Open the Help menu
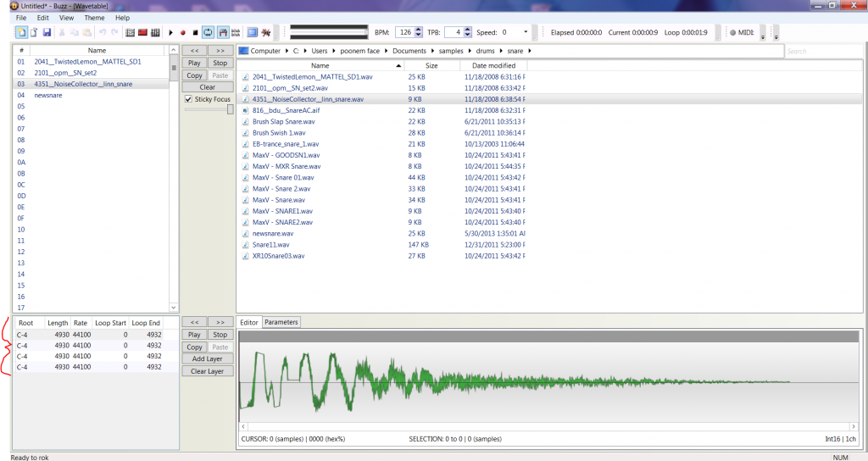This screenshot has width=868, height=461. click(x=122, y=18)
